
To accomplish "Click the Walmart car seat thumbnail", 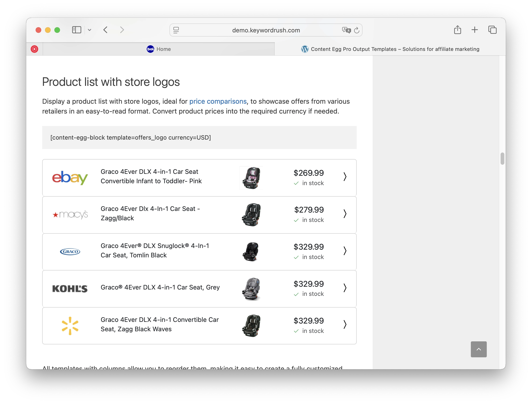I will tap(251, 325).
